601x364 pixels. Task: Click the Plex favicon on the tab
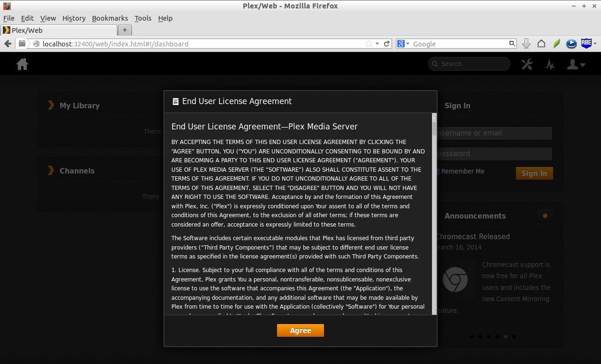(x=7, y=30)
